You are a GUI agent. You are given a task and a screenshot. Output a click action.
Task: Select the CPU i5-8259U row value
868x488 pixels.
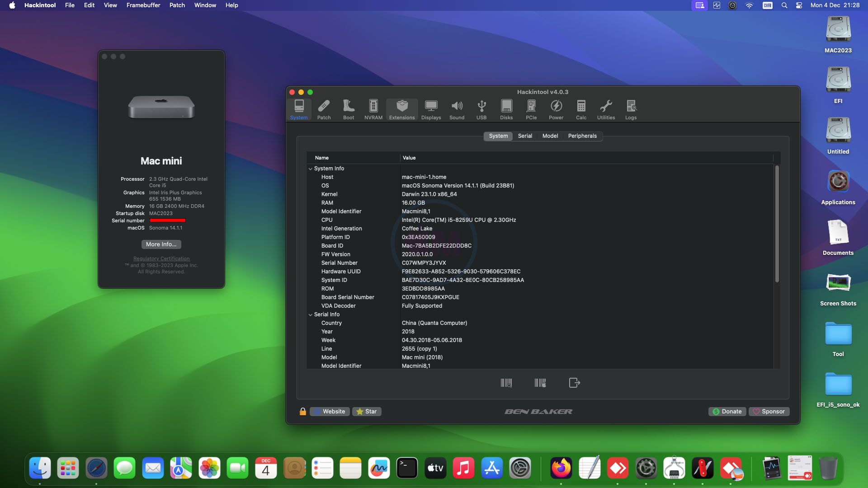(459, 220)
